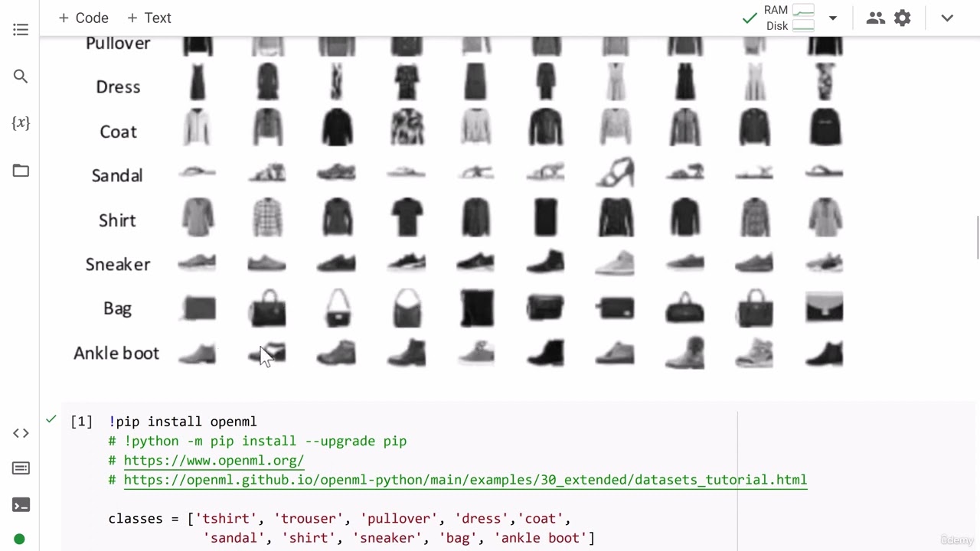The width and height of the screenshot is (980, 551).
Task: Click the 'Bag' row label
Action: [x=118, y=308]
